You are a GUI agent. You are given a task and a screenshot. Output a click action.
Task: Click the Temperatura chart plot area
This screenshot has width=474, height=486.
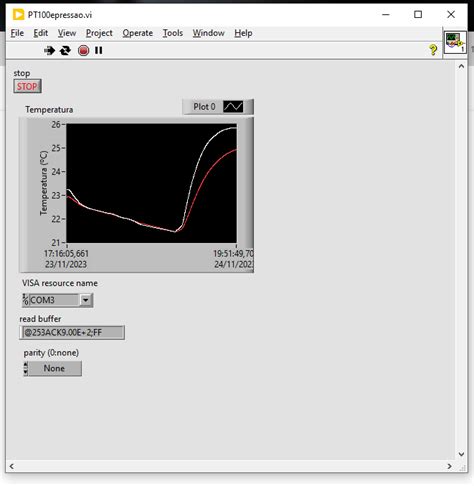point(152,183)
